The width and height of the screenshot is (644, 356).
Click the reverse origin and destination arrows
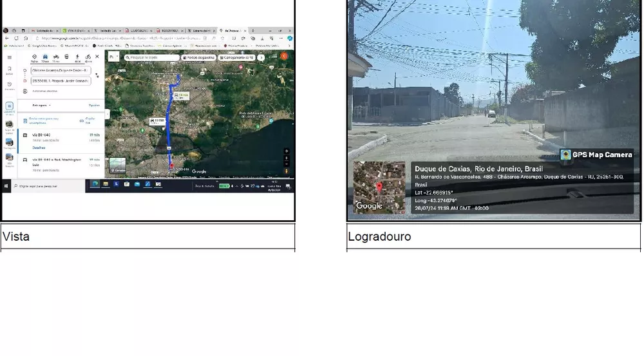pos(97,75)
